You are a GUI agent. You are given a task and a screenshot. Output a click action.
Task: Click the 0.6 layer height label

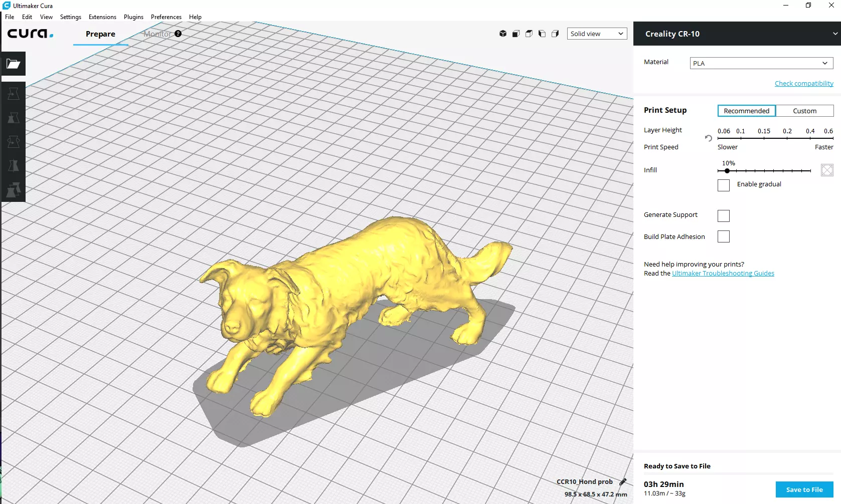828,131
